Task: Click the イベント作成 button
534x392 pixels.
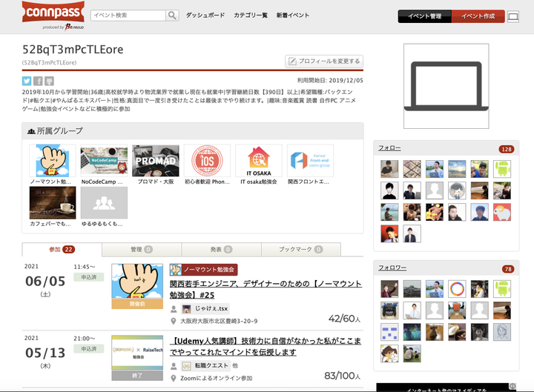Action: click(478, 16)
